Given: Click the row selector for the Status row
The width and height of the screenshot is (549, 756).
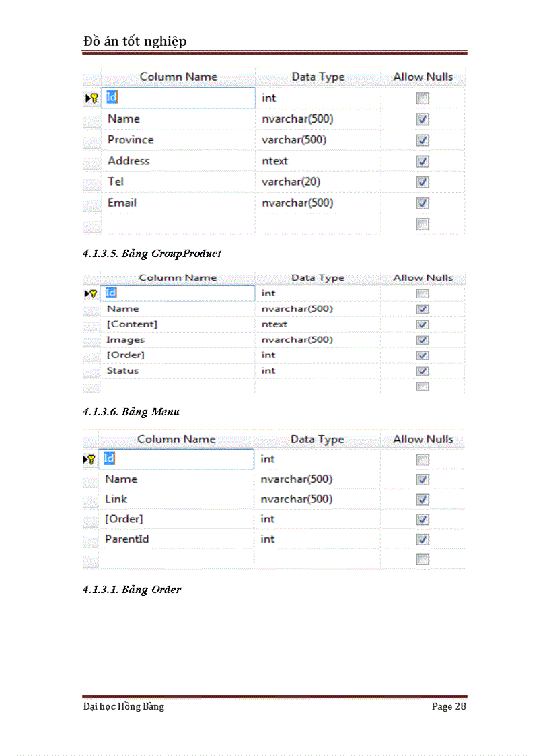Looking at the screenshot, I should 92,370.
